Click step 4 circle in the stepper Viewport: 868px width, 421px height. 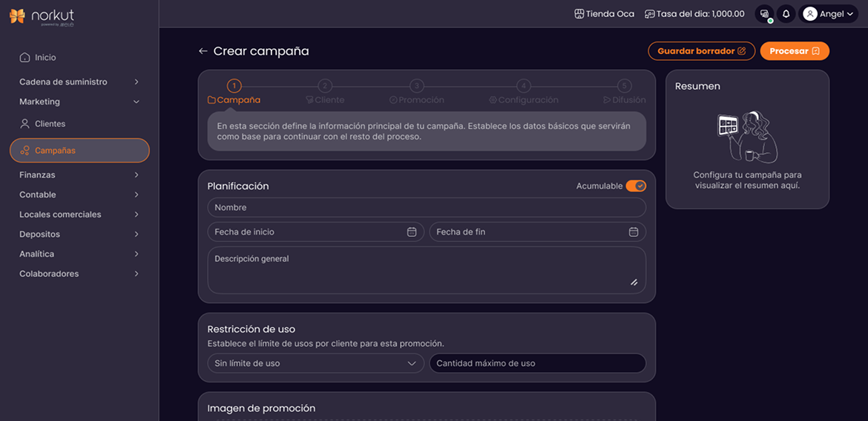(524, 86)
